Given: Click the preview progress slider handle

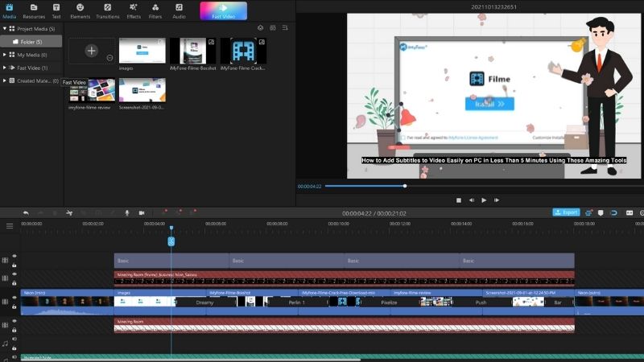Looking at the screenshot, I should 405,186.
